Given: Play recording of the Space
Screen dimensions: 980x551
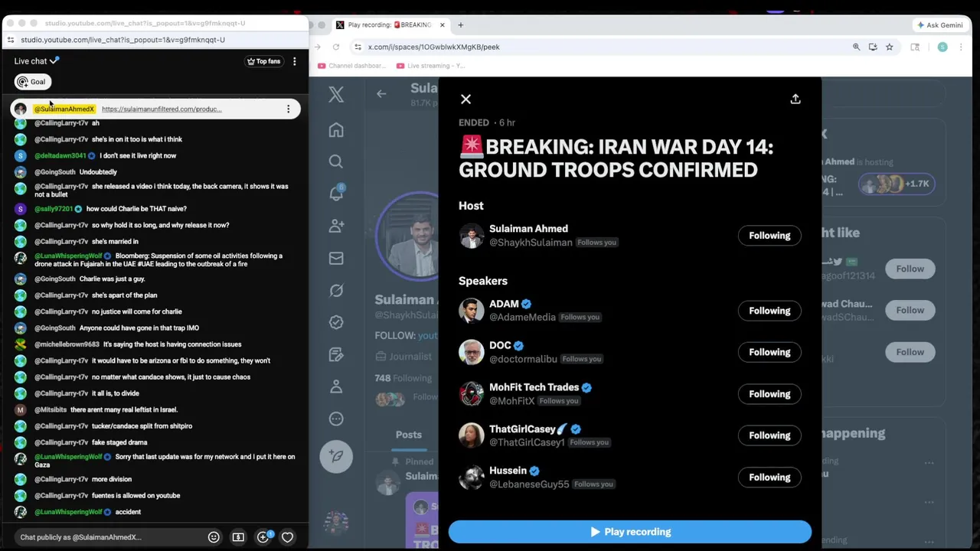Looking at the screenshot, I should (630, 532).
